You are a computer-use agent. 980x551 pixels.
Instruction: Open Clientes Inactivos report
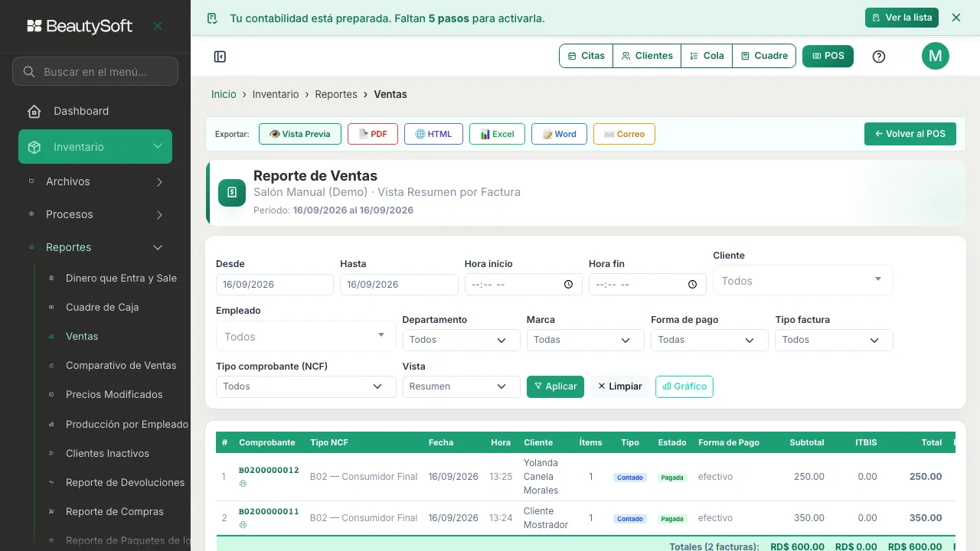tap(107, 453)
